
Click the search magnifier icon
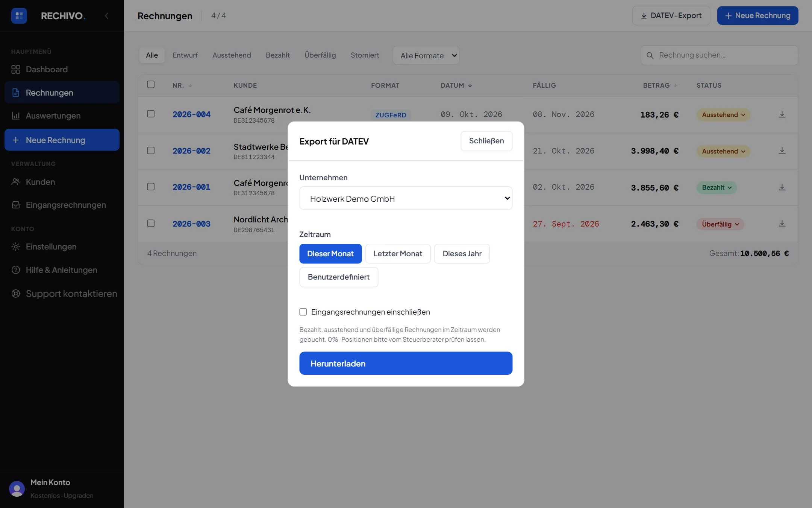coord(650,55)
